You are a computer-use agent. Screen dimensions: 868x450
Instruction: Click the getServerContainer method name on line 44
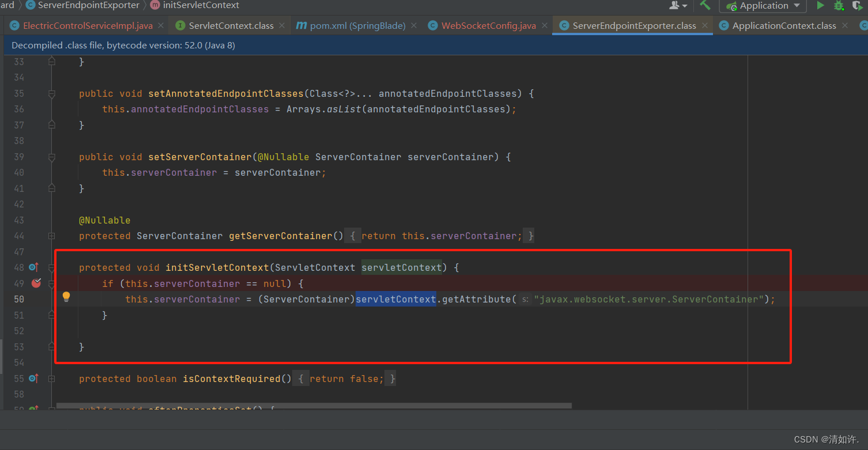point(281,236)
